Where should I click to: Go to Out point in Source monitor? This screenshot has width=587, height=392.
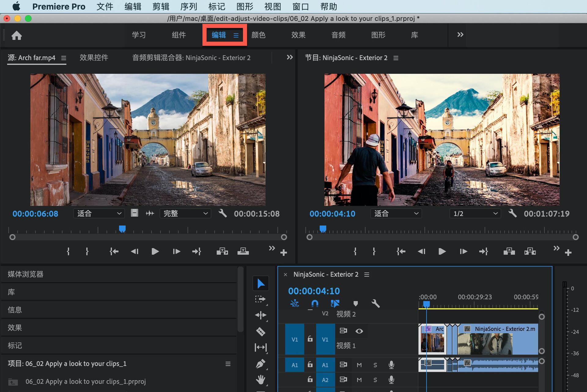tap(197, 251)
